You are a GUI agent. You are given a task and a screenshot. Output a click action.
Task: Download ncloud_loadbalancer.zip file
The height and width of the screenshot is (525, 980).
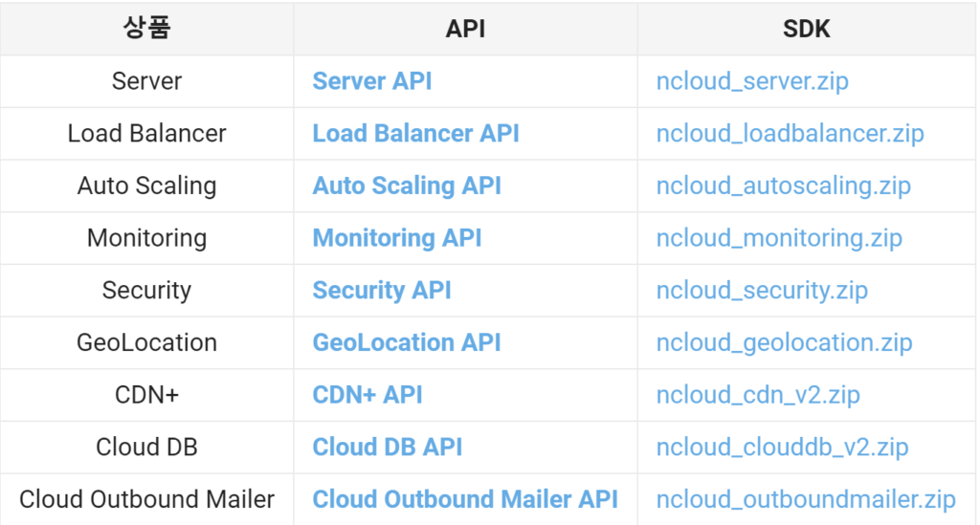point(790,134)
